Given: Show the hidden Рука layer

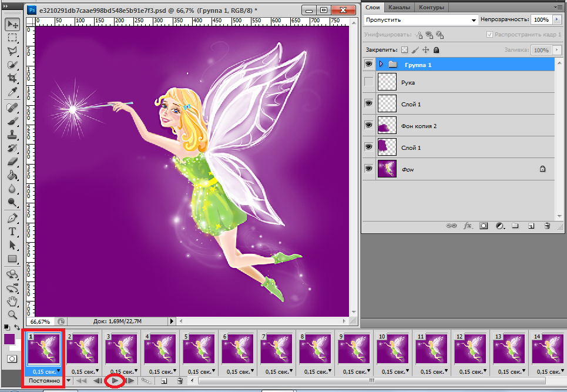Looking at the screenshot, I should pos(369,82).
